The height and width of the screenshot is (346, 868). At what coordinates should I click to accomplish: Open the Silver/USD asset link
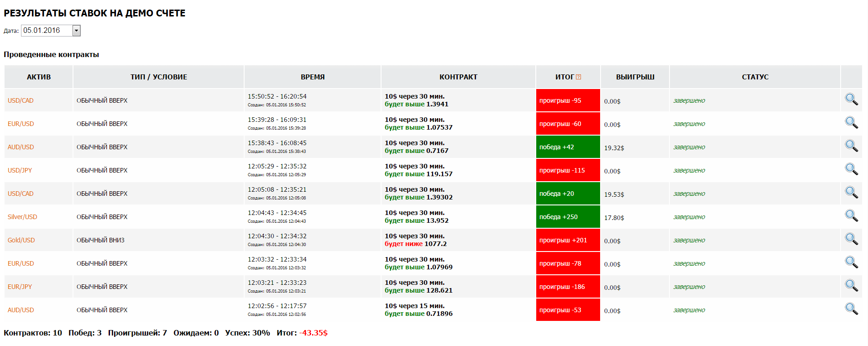(22, 217)
